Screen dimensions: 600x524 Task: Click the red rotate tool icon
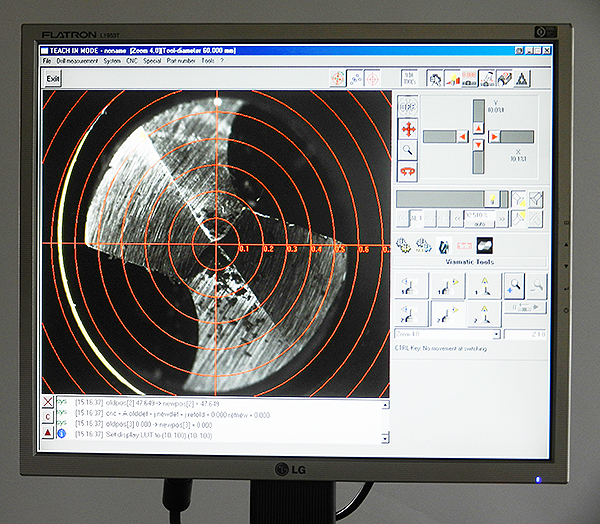point(408,171)
